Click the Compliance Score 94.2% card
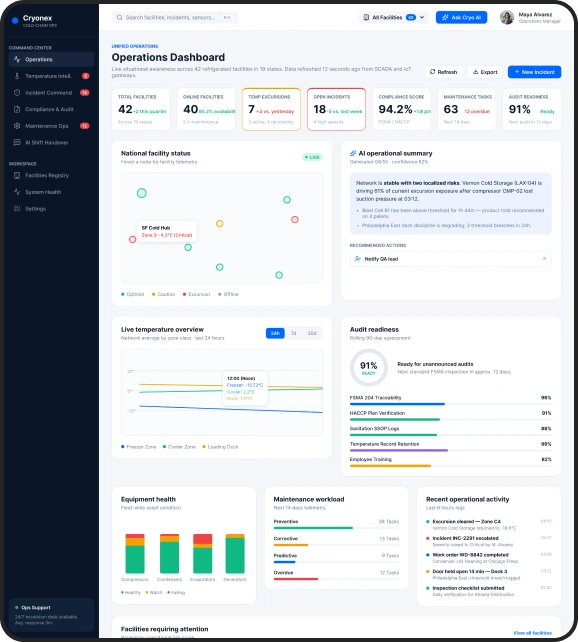 402,109
